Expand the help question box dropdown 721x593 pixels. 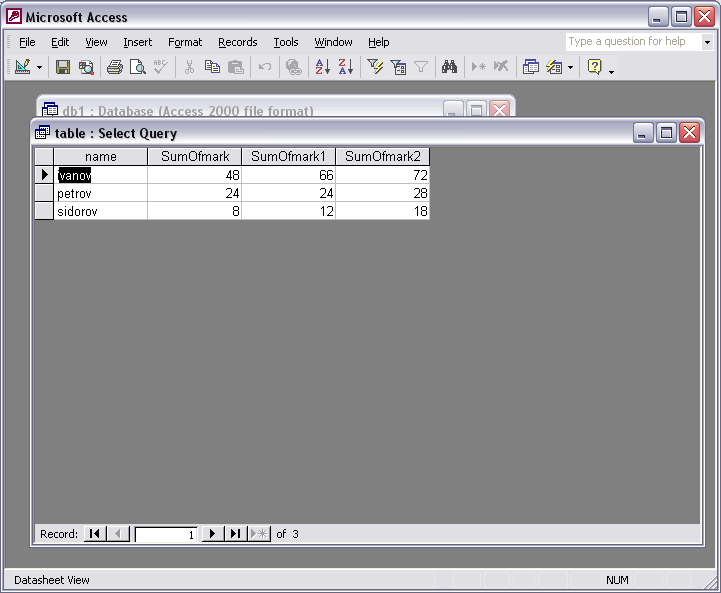point(707,42)
